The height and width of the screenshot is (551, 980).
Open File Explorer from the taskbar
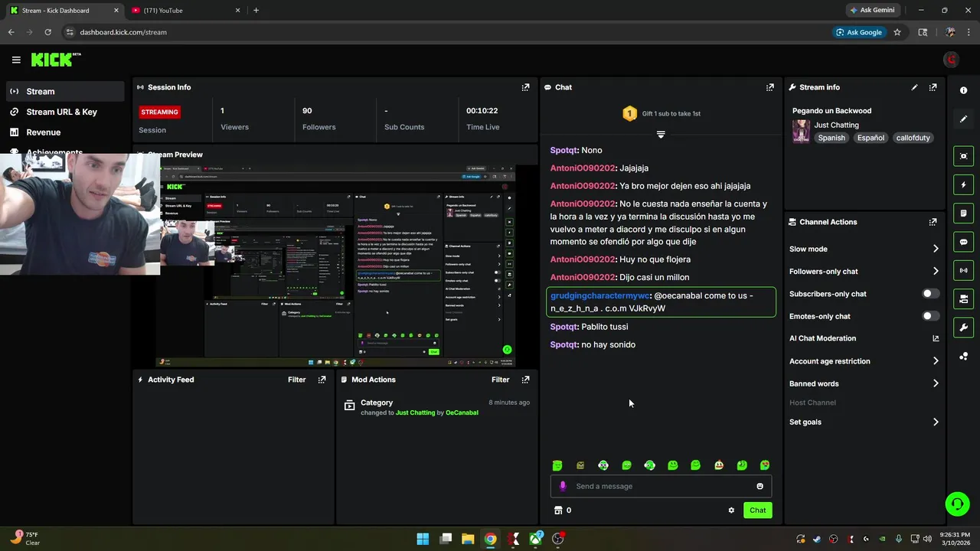(468, 539)
